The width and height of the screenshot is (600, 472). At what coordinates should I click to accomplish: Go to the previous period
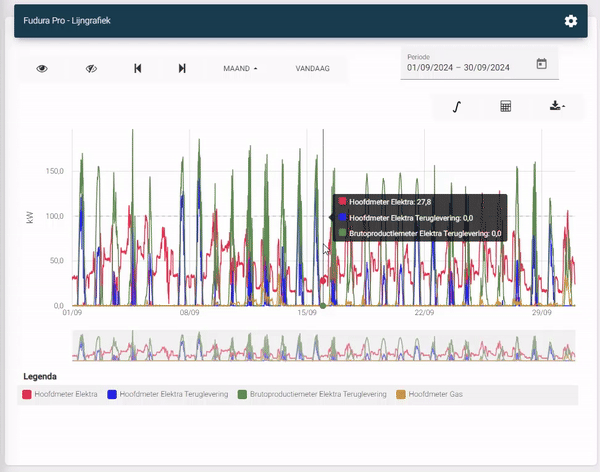138,69
